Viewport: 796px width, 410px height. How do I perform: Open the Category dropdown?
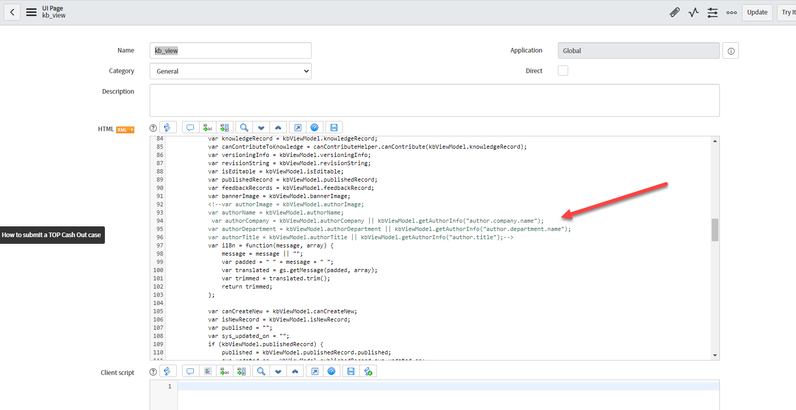230,71
